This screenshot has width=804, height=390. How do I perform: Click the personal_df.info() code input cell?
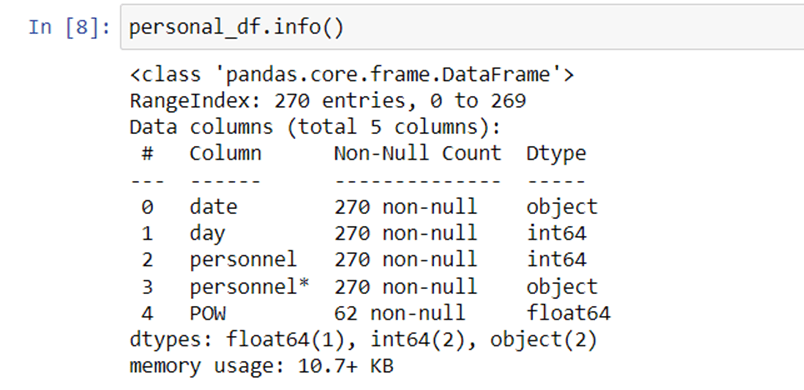coord(462,27)
